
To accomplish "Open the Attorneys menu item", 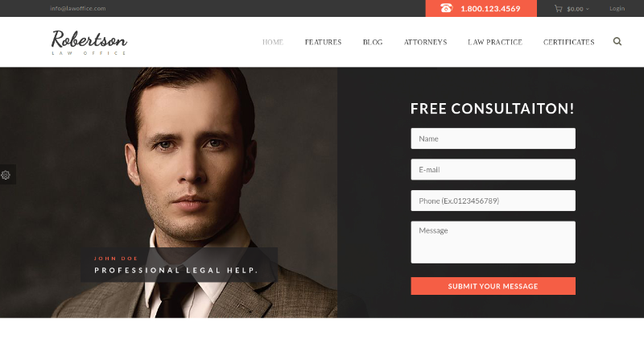I will tap(426, 42).
